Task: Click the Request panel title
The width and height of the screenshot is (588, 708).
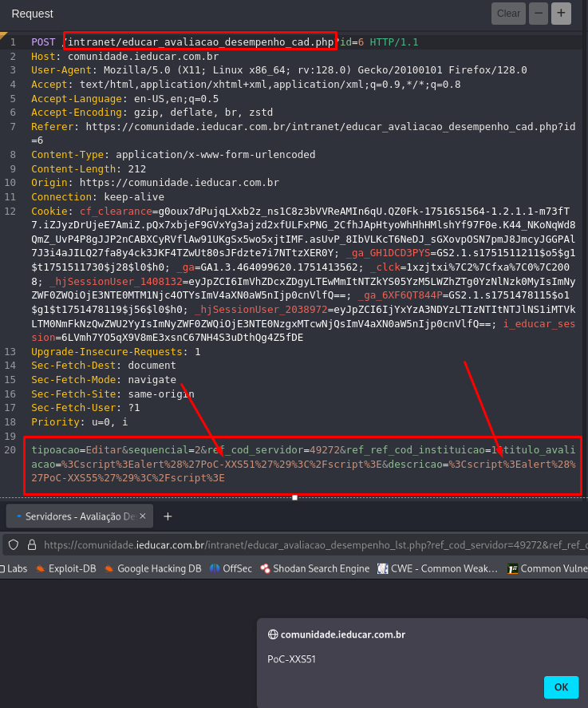Action: tap(33, 14)
